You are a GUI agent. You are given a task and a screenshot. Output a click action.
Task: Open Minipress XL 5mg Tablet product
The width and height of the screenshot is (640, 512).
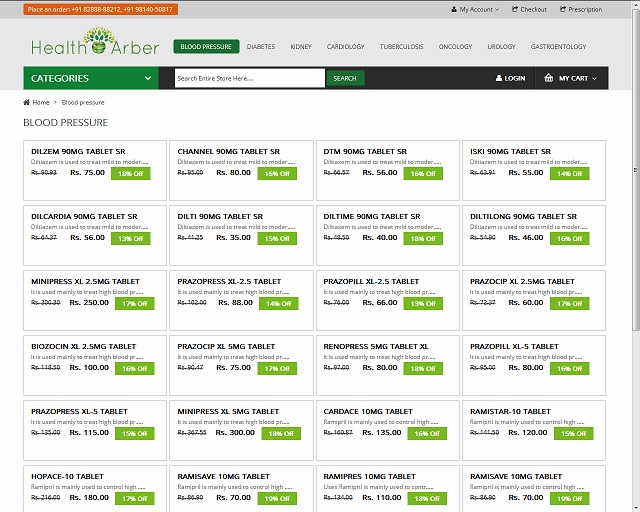[228, 411]
